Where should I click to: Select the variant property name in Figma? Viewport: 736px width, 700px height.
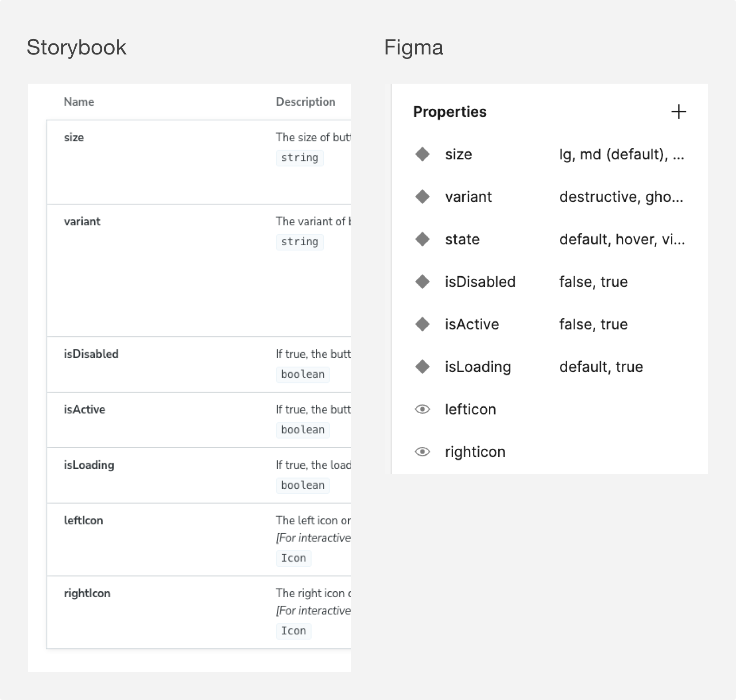[468, 197]
